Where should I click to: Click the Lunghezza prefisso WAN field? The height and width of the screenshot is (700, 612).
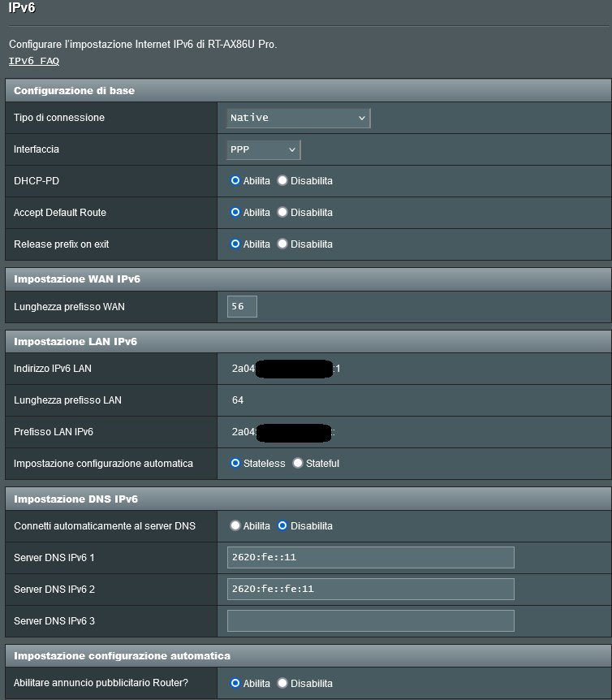tap(242, 307)
